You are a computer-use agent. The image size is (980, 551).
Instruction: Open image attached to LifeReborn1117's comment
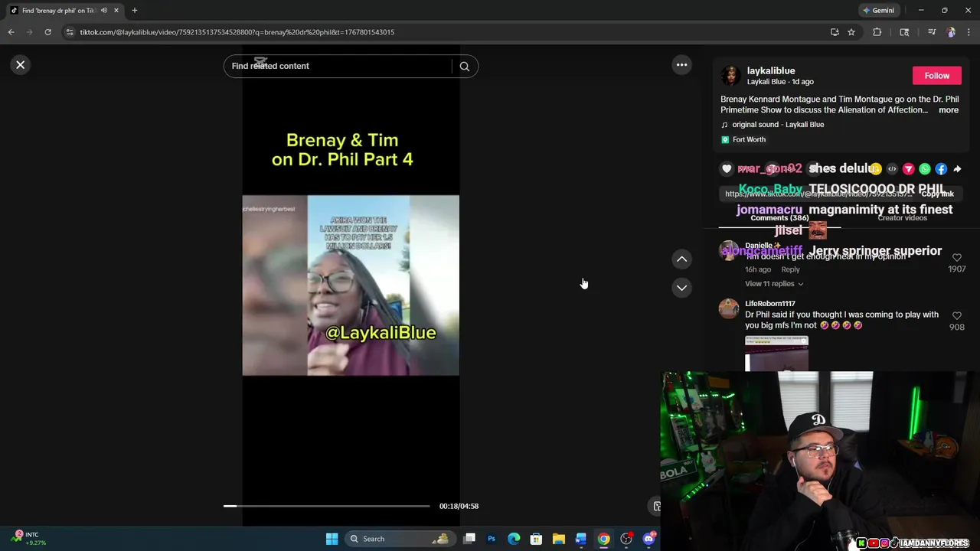(776, 354)
